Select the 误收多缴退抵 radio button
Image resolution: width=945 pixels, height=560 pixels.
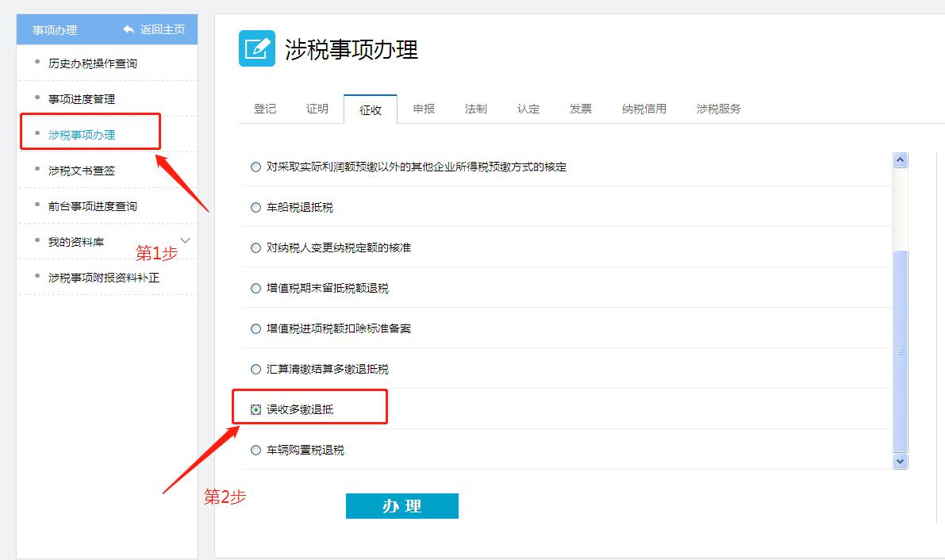click(255, 408)
